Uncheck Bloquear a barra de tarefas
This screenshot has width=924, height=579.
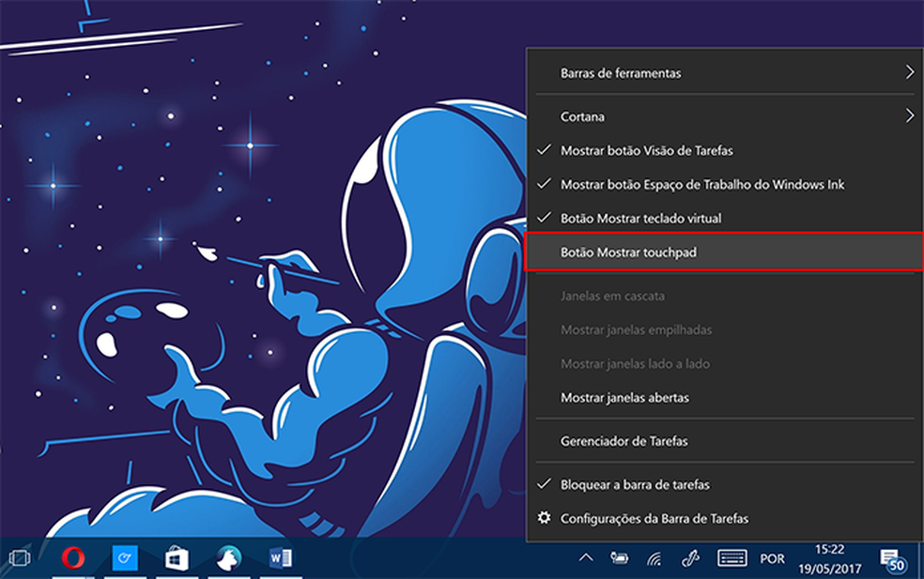point(725,485)
